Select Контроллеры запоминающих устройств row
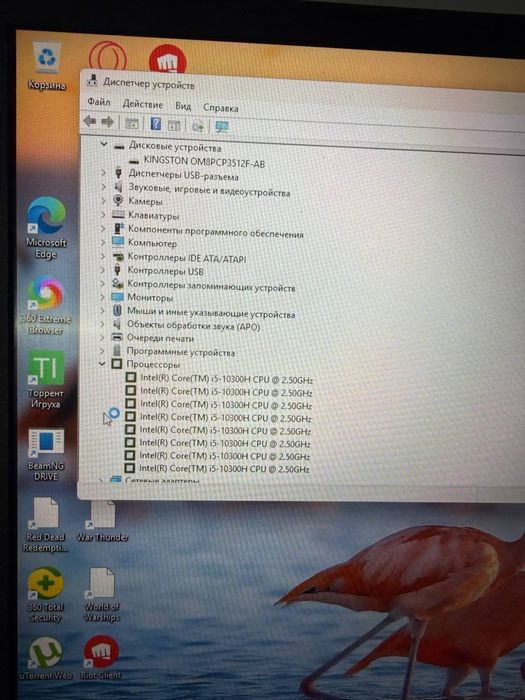Screen dimensions: 525x700 coord(211,285)
